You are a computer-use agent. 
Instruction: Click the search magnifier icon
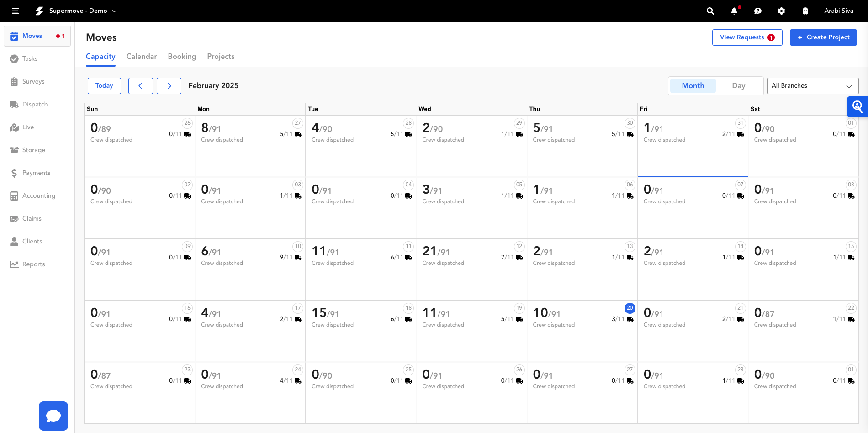pyautogui.click(x=710, y=11)
